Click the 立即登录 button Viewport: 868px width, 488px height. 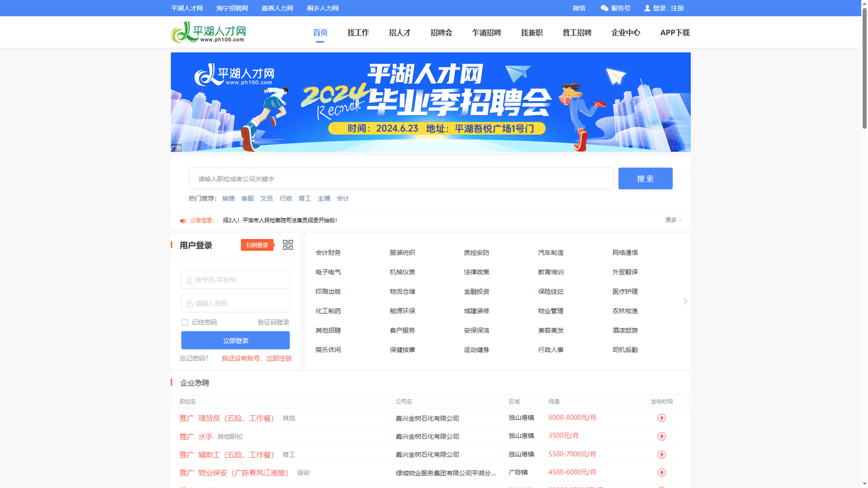pos(236,340)
